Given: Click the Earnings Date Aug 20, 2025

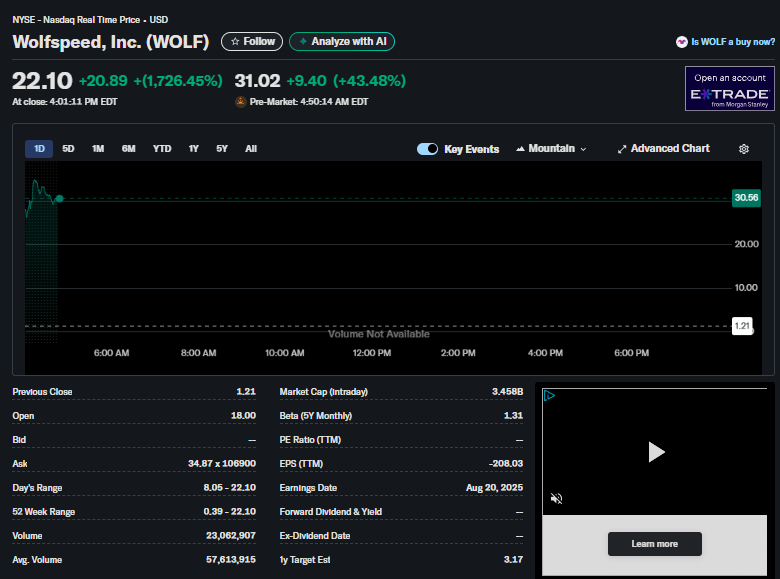Looking at the screenshot, I should click(x=494, y=487).
